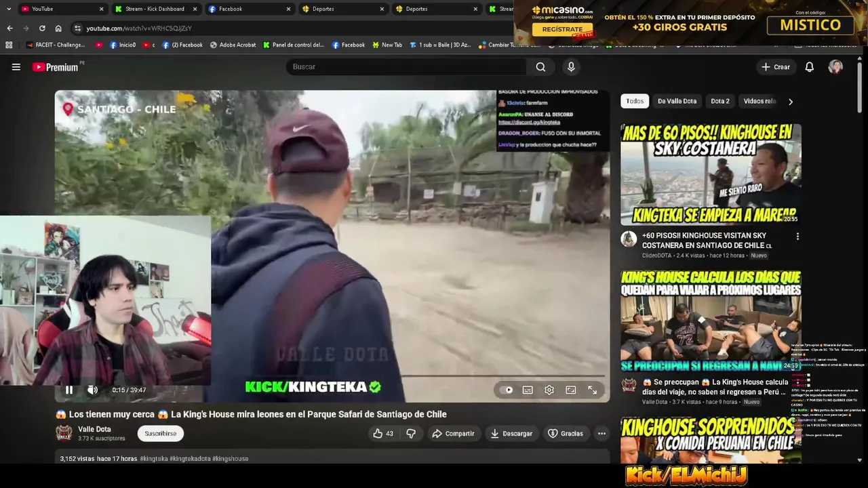View site information icon in address bar
The width and height of the screenshot is (868, 488).
77,28
